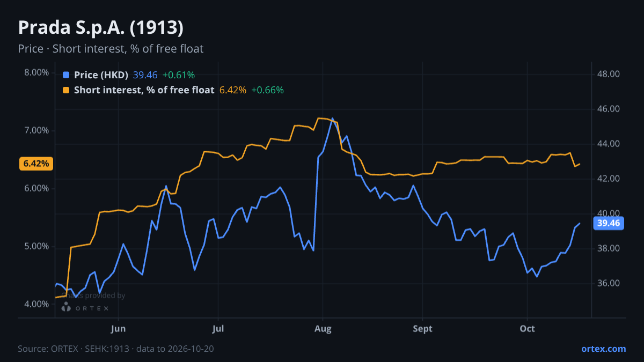Click the 48.00 right axis label

pos(609,75)
